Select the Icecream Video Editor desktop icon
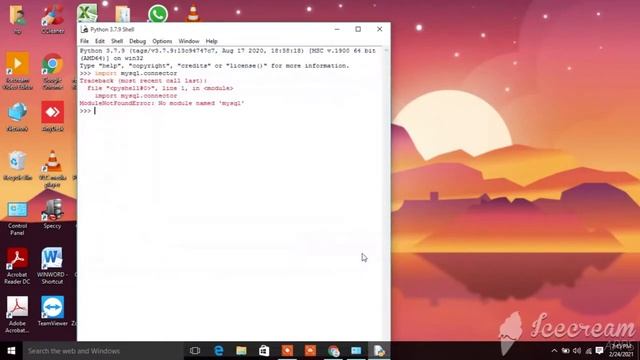Screen dimensions: 640x360 click(x=18, y=71)
